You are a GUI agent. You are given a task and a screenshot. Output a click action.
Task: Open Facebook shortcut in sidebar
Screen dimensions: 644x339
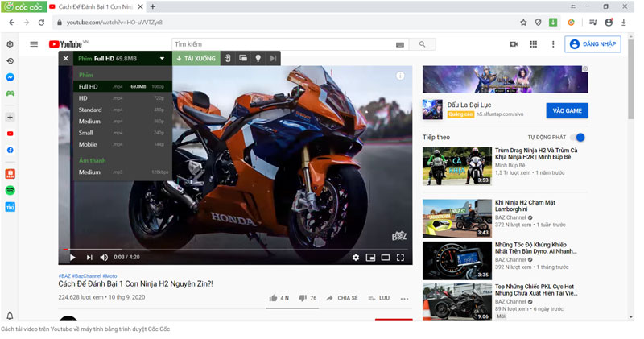pos(10,150)
